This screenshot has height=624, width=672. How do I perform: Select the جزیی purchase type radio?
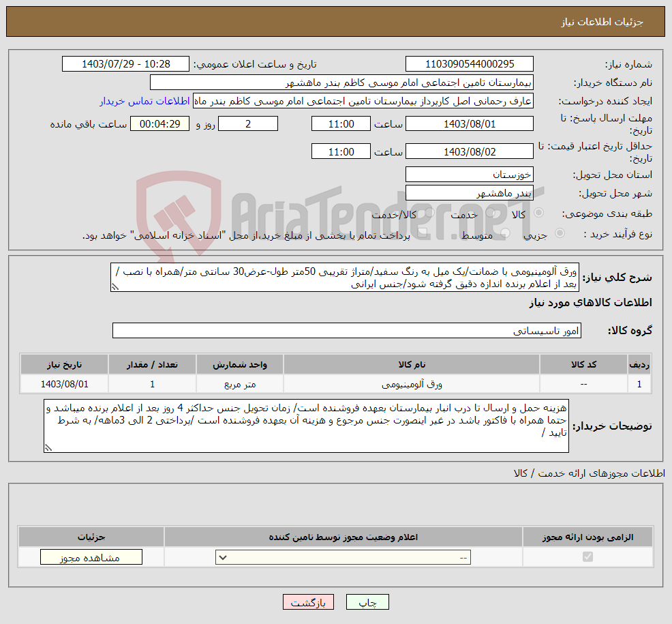[560, 233]
